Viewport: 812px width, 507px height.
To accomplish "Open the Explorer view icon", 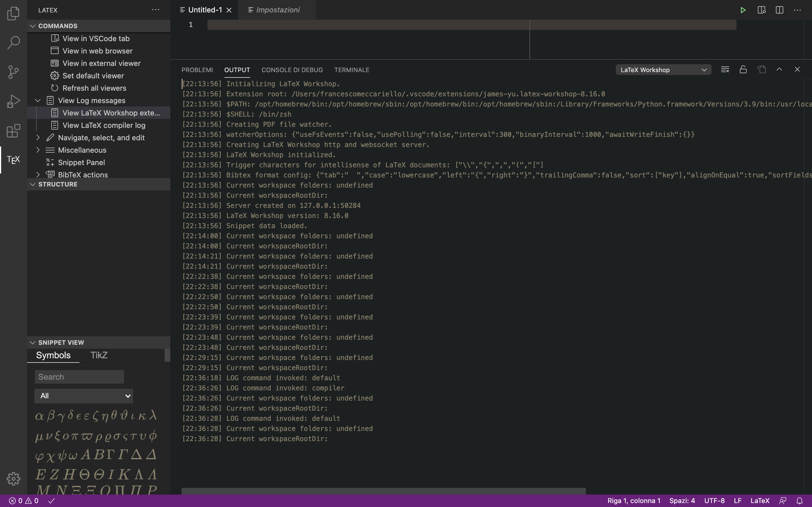I will [x=13, y=14].
